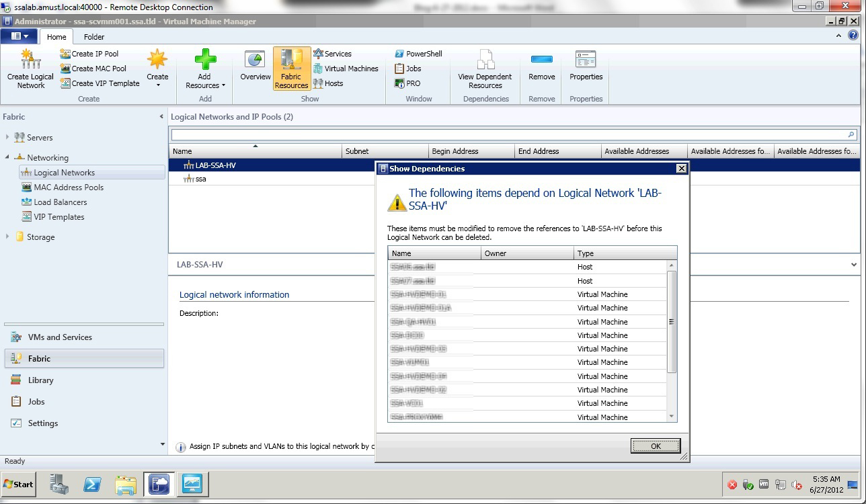This screenshot has width=866, height=504.
Task: Click the search input field
Action: tap(509, 134)
